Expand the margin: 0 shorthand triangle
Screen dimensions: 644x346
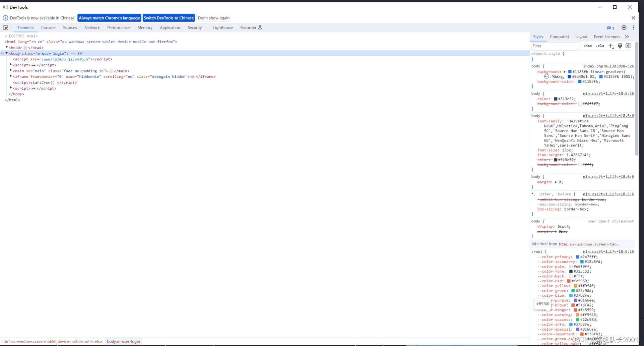[x=556, y=182]
